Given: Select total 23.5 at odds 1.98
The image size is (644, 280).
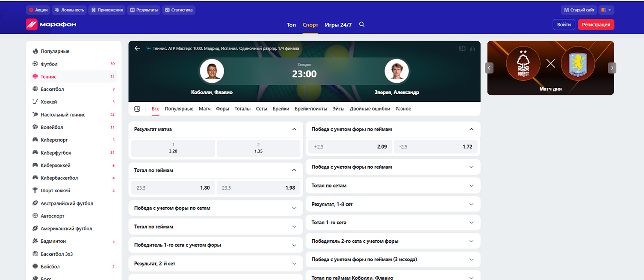Looking at the screenshot, I should 259,188.
